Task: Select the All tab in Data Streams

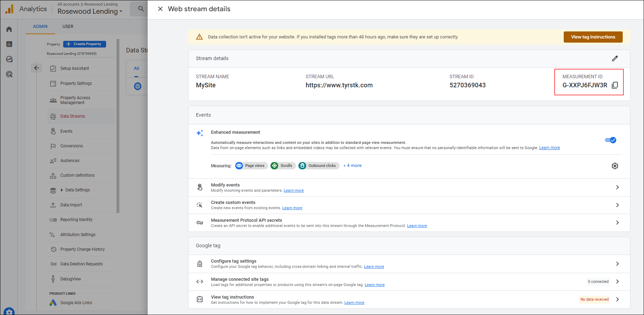Action: pos(136,68)
